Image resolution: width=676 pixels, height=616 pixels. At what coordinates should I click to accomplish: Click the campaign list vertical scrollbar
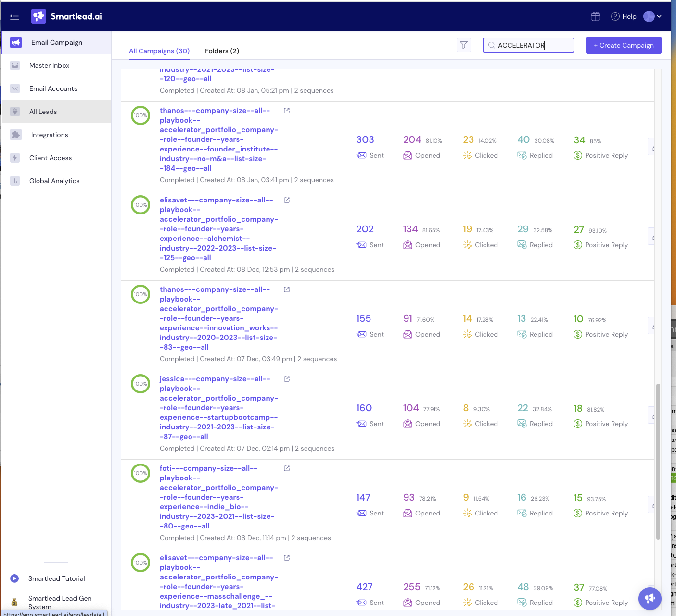(658, 462)
